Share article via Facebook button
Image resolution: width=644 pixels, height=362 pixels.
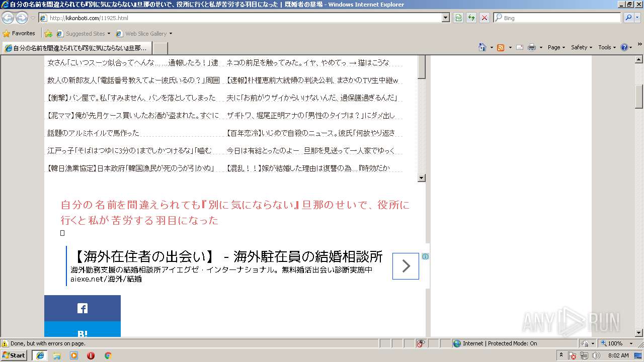83,308
